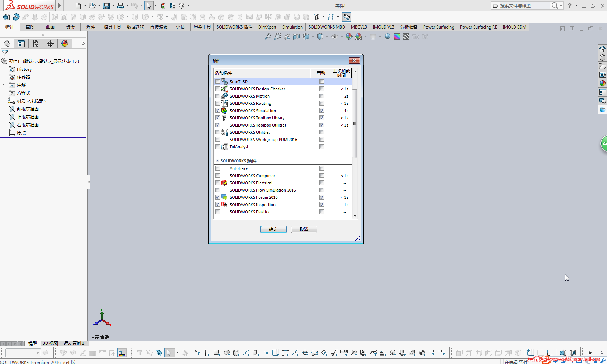Click the Instant3D icon at the toolbar end
This screenshot has width=607, height=364.
pos(347,17)
